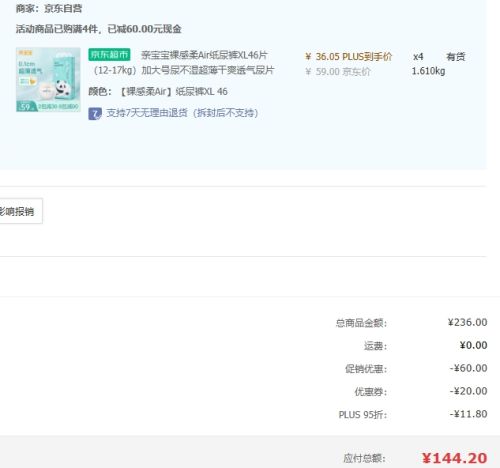Open 支持7天无理由退货 policy link
The width and height of the screenshot is (500, 468).
[x=182, y=113]
